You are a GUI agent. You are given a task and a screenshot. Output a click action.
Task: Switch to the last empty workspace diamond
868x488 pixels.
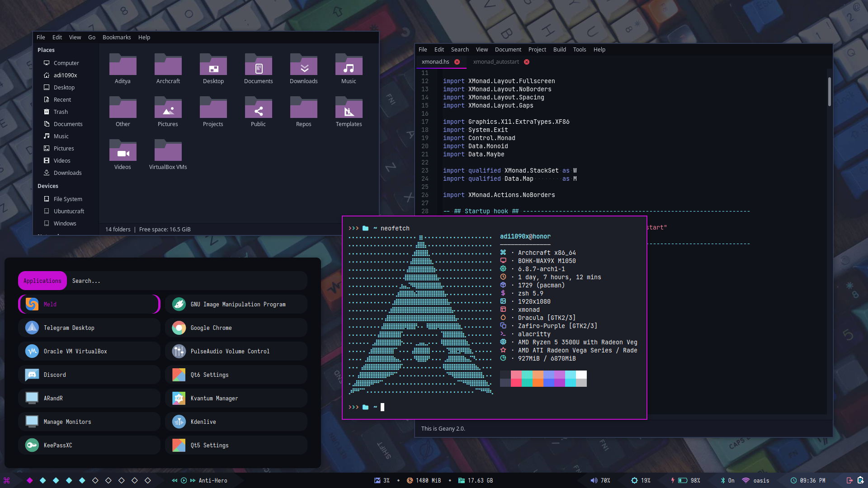click(x=148, y=481)
